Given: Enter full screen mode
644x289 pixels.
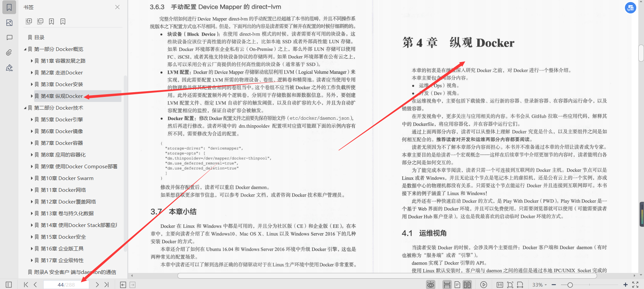Looking at the screenshot, I should pyautogui.click(x=635, y=285).
